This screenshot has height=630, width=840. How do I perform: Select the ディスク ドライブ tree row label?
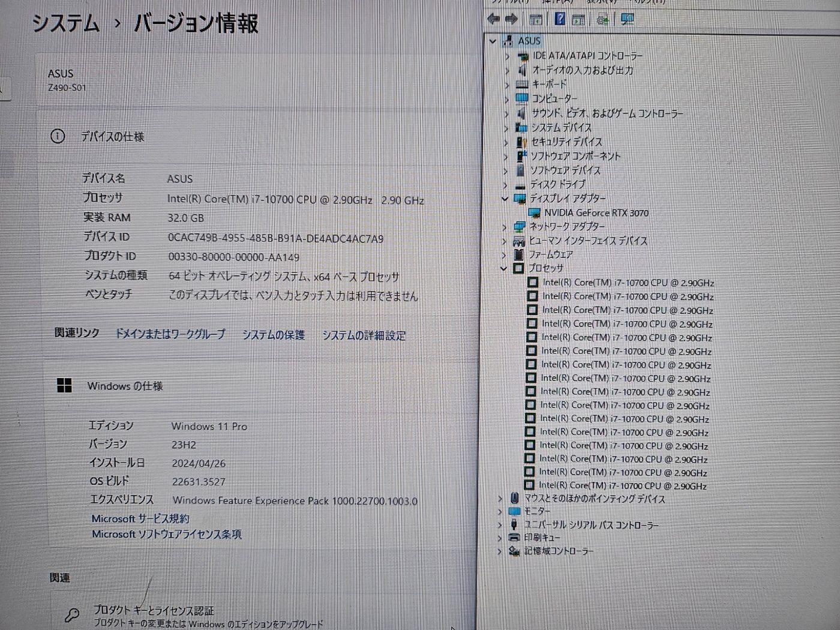tap(557, 185)
